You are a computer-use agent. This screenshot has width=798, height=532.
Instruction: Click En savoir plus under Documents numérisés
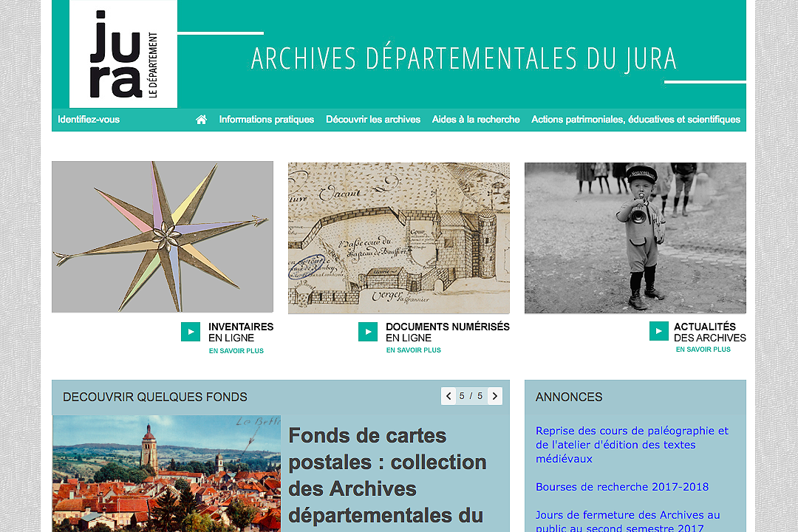click(x=413, y=350)
